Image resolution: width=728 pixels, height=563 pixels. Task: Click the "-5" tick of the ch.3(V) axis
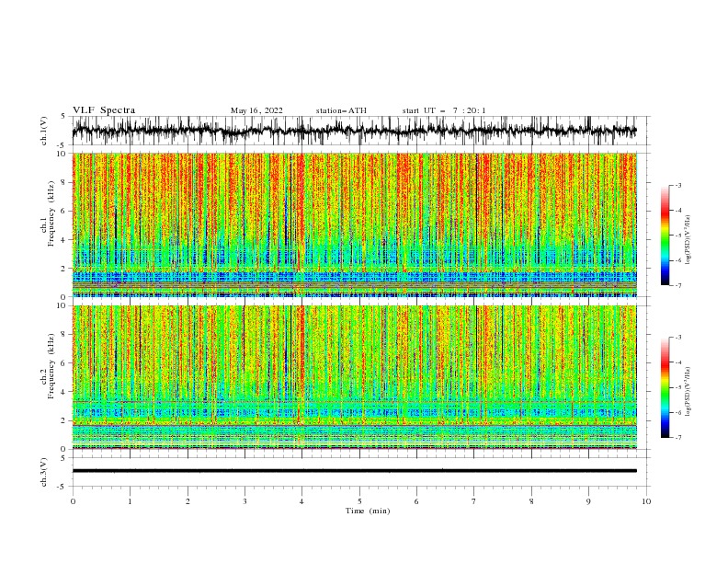[63, 487]
